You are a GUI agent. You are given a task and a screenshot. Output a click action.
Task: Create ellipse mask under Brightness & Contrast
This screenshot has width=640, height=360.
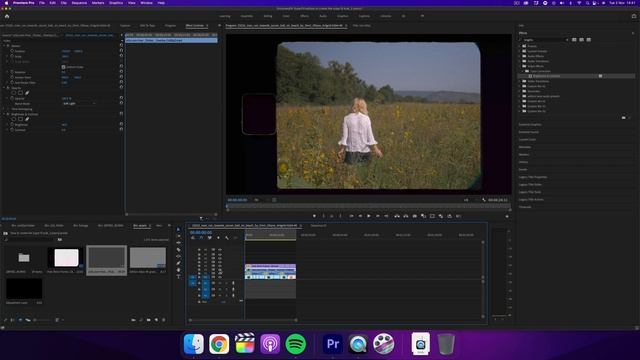point(13,119)
